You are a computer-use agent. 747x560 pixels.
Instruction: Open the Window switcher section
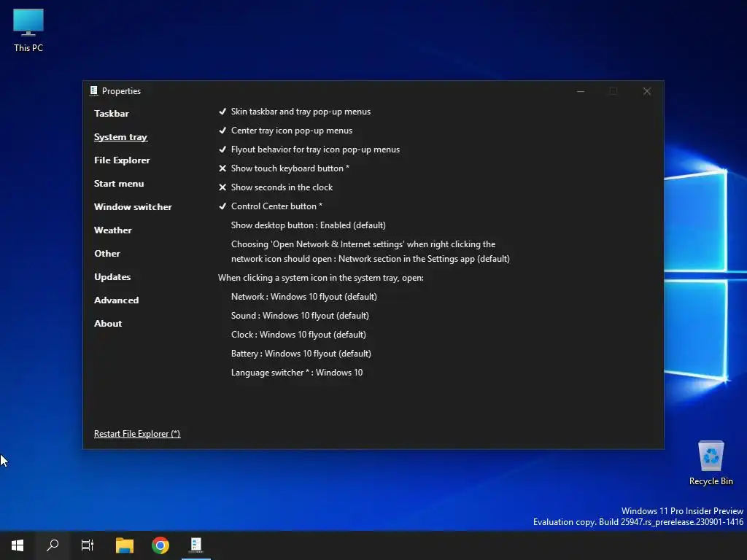tap(133, 206)
